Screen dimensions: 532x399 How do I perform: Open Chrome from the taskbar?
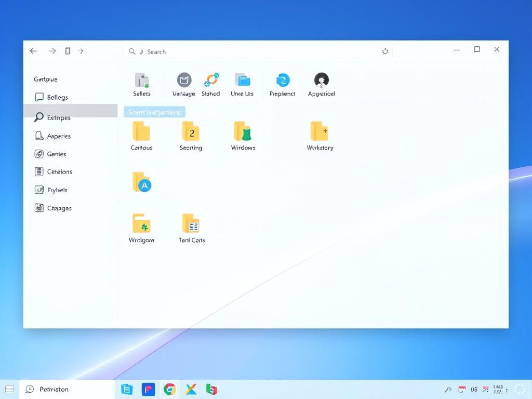pos(169,389)
